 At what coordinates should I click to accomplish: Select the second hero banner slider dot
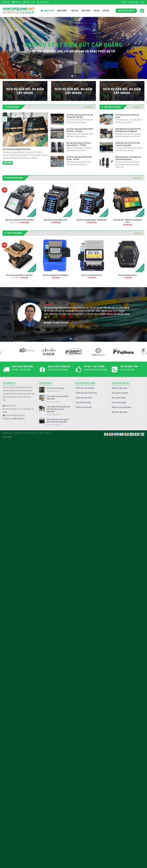pyautogui.click(x=75, y=76)
